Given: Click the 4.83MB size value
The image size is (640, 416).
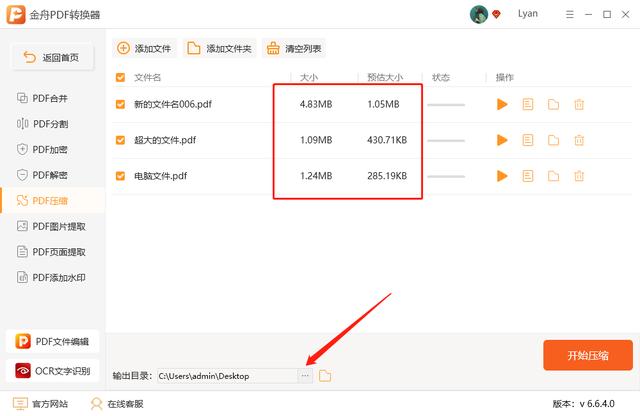Looking at the screenshot, I should click(x=316, y=105).
